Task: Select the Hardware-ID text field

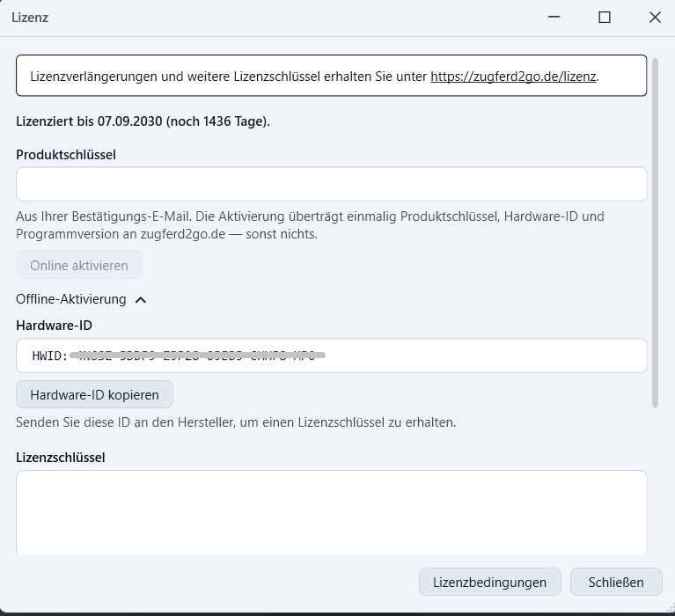Action: (332, 356)
